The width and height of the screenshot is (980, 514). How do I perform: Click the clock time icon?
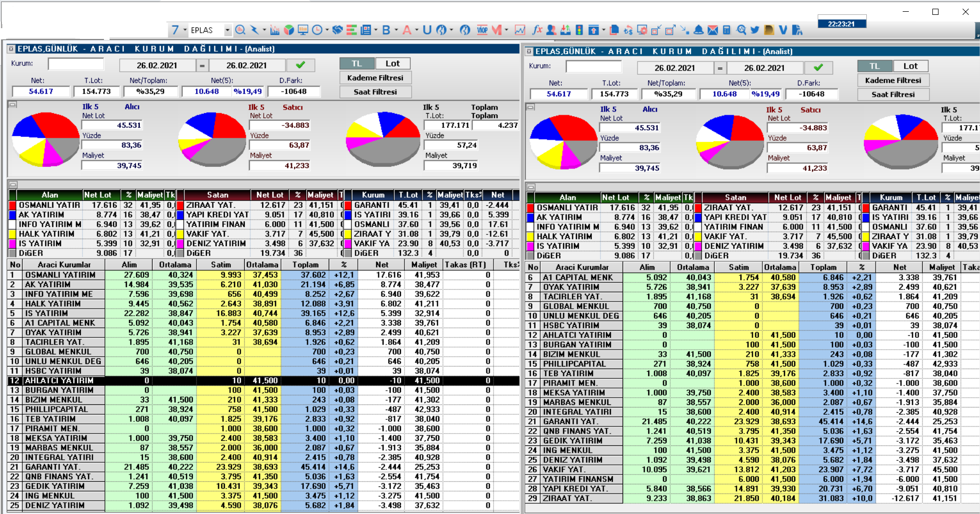point(317,30)
